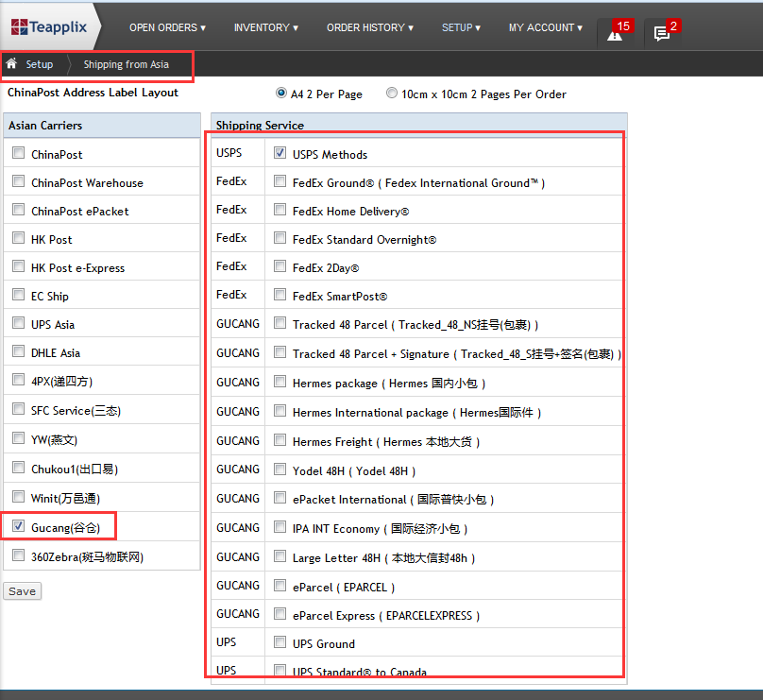Tick the DHLE Asia checkbox

point(19,351)
